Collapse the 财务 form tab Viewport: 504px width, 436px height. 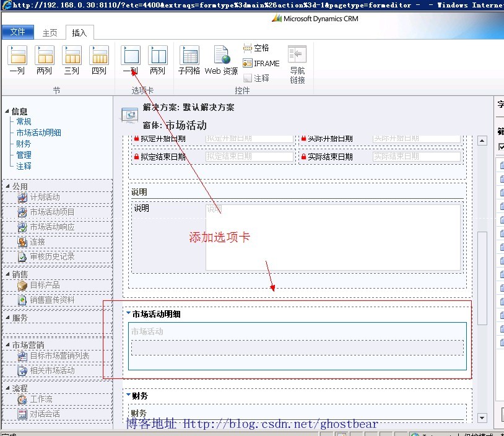pos(129,395)
